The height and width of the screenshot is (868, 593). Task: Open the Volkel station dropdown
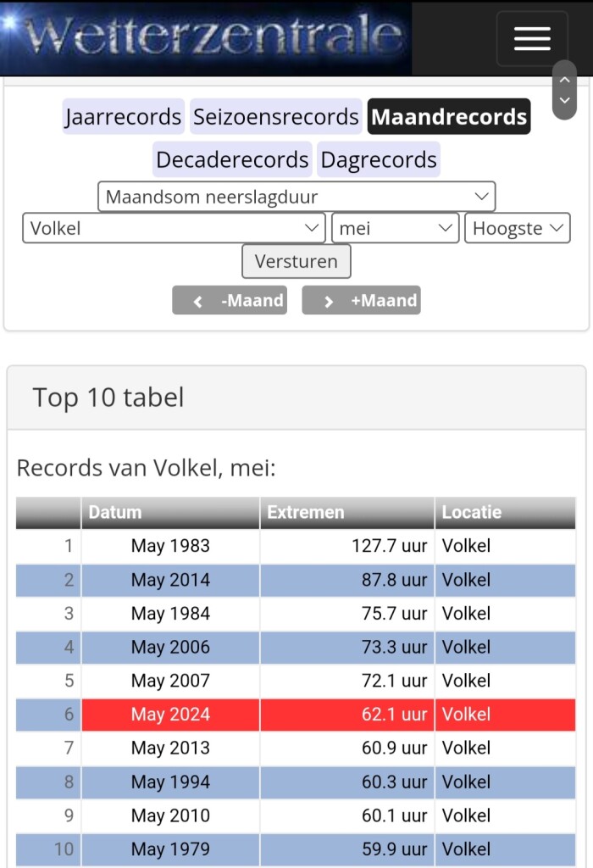pos(175,228)
